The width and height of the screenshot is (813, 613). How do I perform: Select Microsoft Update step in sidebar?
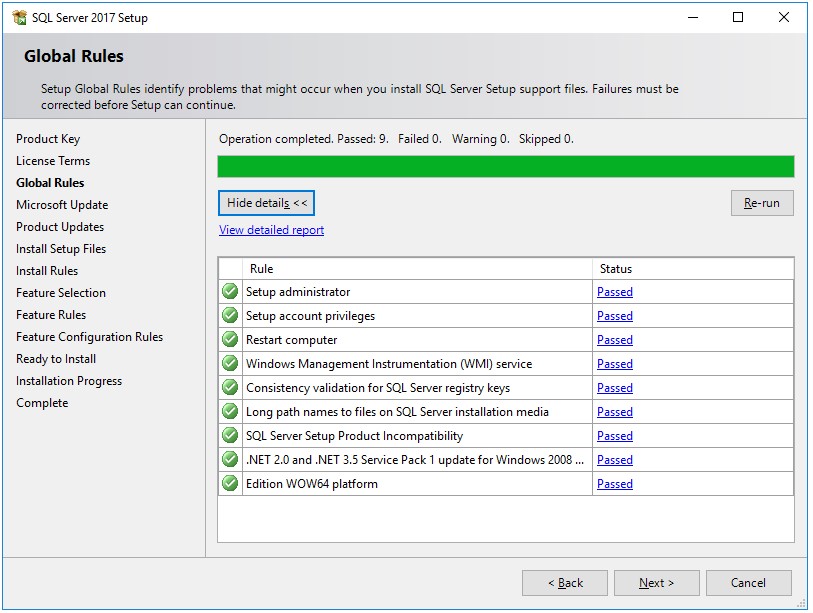pos(62,205)
